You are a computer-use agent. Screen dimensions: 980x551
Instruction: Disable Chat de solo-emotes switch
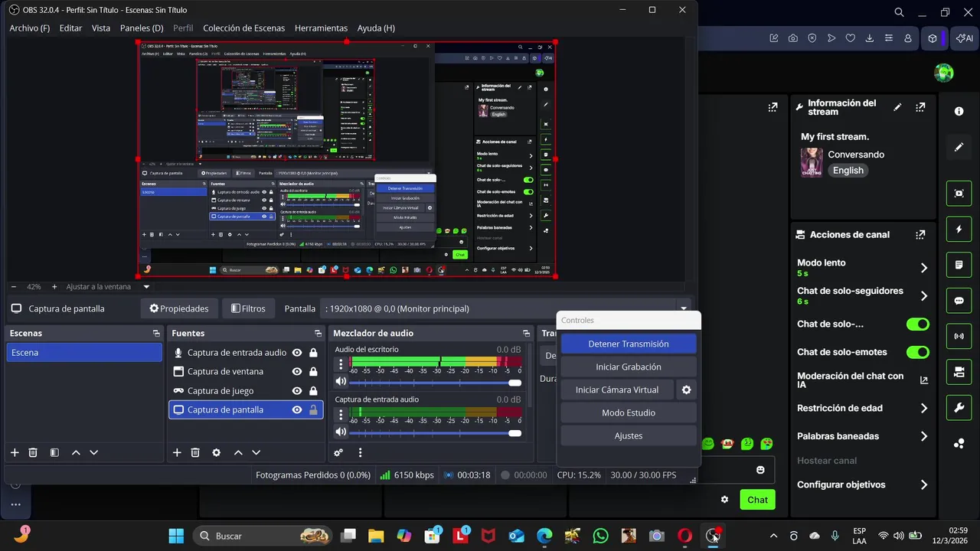917,352
